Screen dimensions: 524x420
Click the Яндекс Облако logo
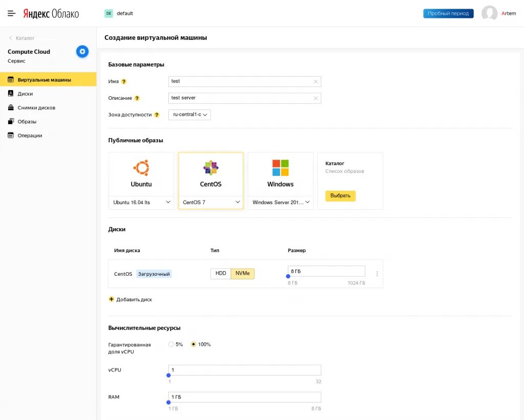click(51, 14)
